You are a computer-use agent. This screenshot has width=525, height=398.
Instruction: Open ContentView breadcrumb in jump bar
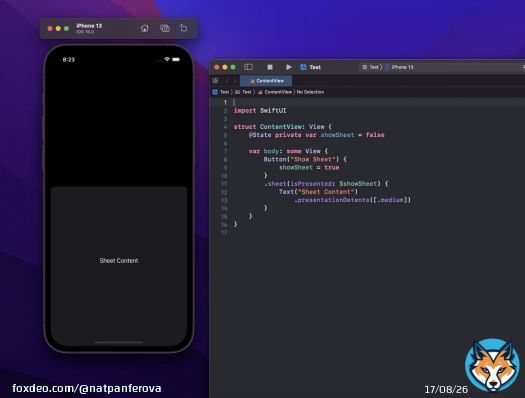click(275, 92)
